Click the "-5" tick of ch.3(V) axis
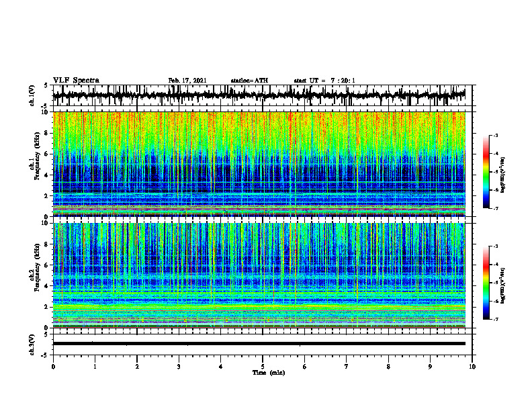The width and height of the screenshot is (532, 411). click(x=46, y=355)
